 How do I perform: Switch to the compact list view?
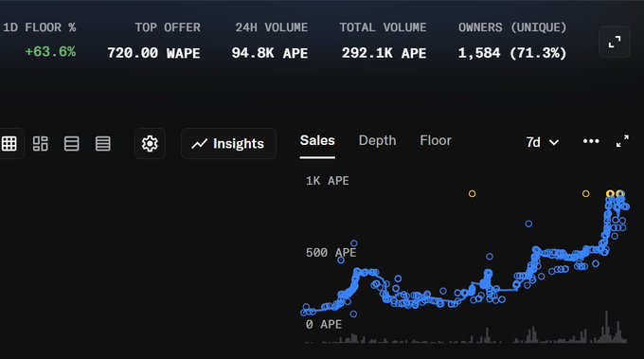click(102, 143)
